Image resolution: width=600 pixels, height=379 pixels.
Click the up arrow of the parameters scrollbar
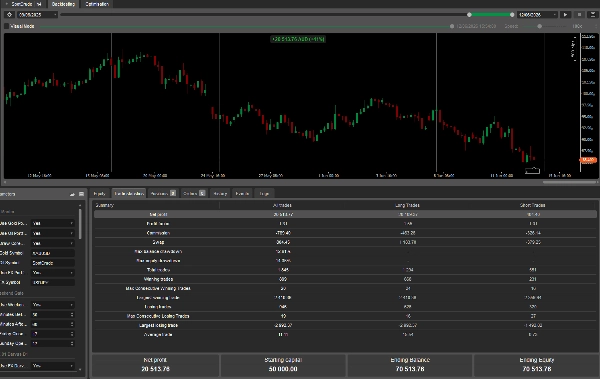pyautogui.click(x=80, y=206)
